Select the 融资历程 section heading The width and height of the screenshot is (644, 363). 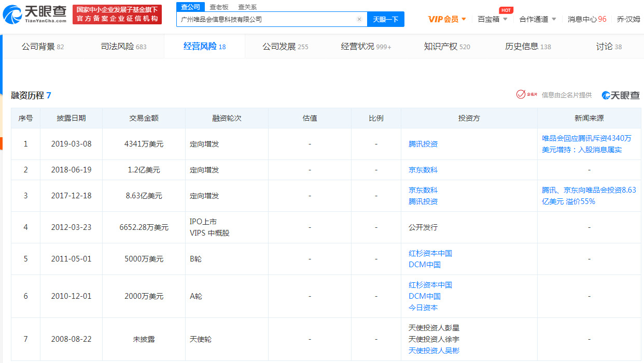pos(31,95)
